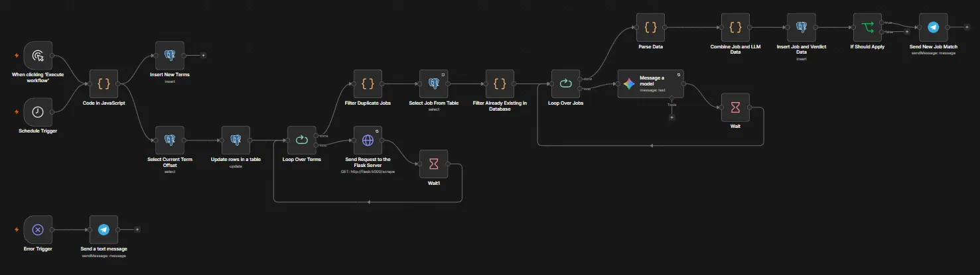Open the Update rows in a table node
The width and height of the screenshot is (980, 275).
(236, 140)
